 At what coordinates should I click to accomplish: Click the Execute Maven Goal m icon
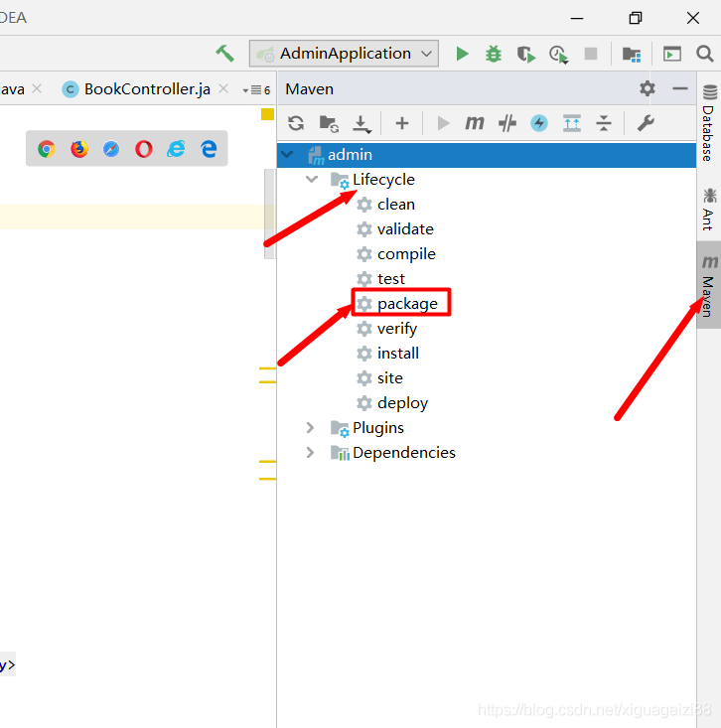click(475, 123)
